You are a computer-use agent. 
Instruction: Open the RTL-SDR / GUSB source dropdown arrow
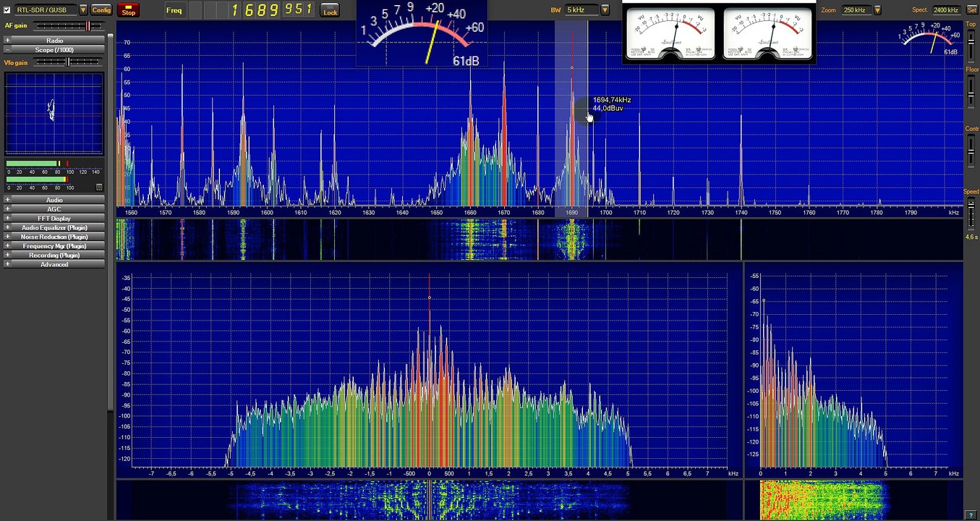(83, 10)
